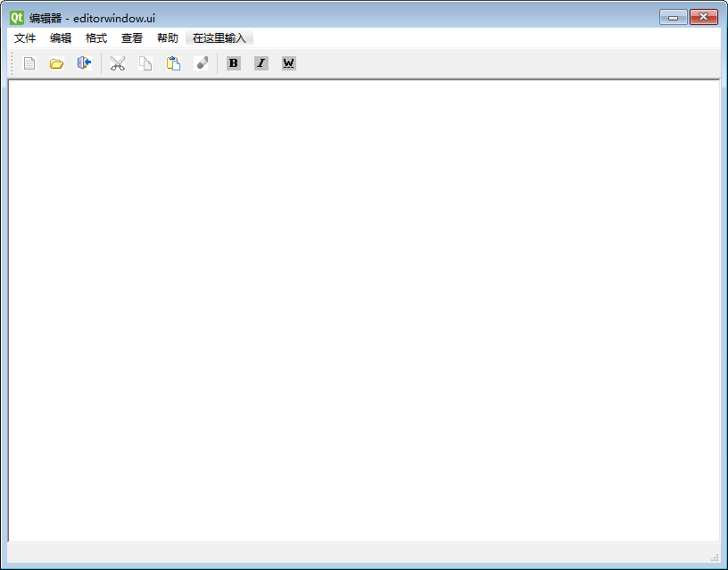Click the toolbar drag handle at left
Image resolution: width=728 pixels, height=570 pixels.
12,63
